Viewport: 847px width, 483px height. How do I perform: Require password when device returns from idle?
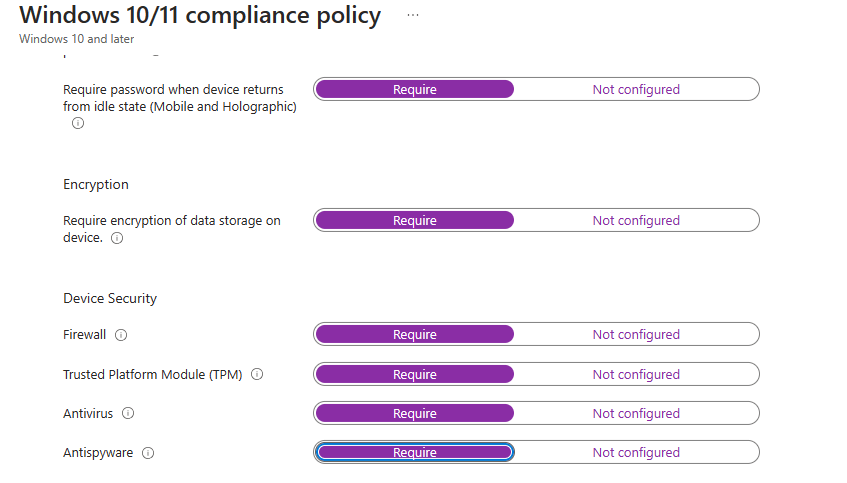414,90
